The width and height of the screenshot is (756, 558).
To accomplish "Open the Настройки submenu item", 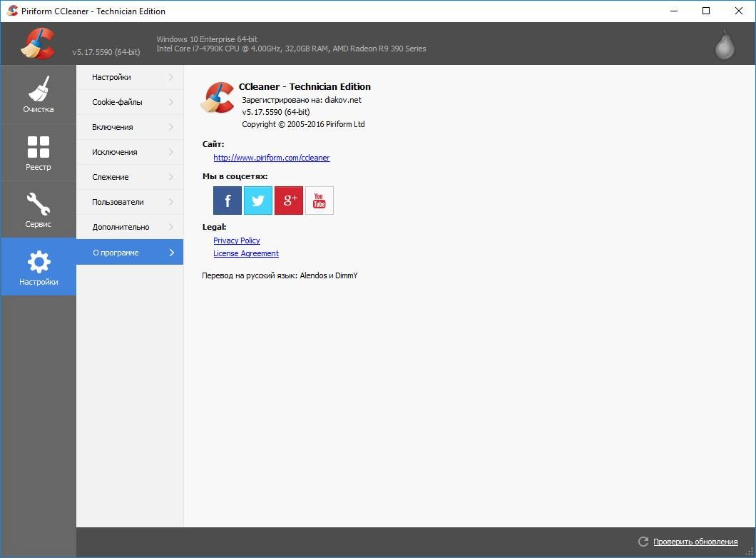I will tap(130, 77).
